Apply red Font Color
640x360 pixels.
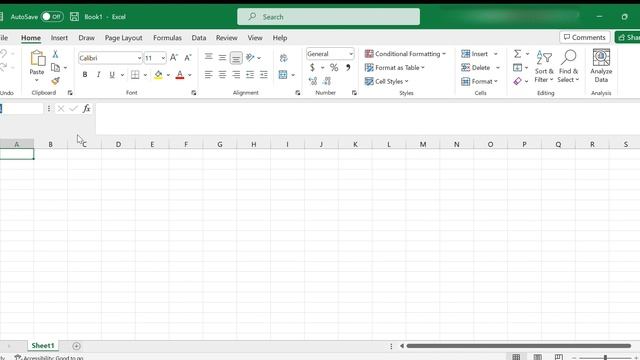coord(180,75)
